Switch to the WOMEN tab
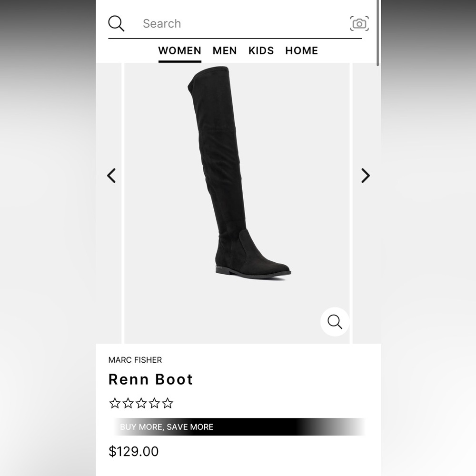476x476 pixels. click(179, 50)
